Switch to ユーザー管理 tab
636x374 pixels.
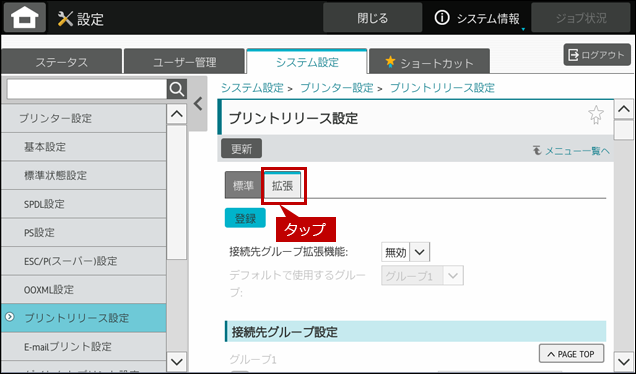pyautogui.click(x=185, y=62)
